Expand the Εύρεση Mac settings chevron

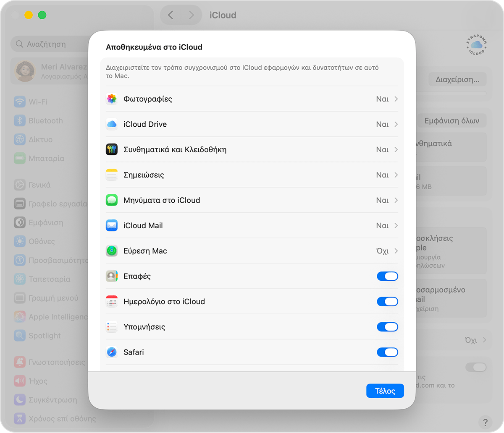pos(395,250)
